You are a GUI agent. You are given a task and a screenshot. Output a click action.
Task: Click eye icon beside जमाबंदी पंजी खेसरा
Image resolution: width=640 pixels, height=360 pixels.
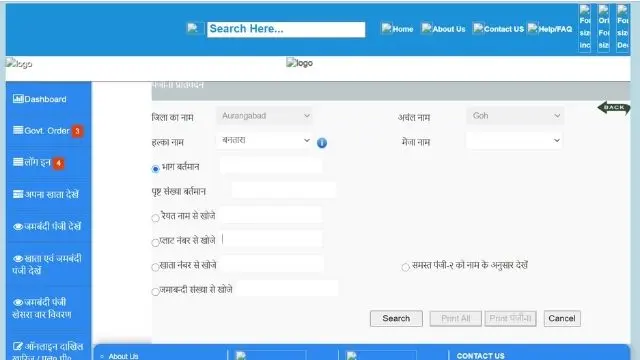(18, 302)
